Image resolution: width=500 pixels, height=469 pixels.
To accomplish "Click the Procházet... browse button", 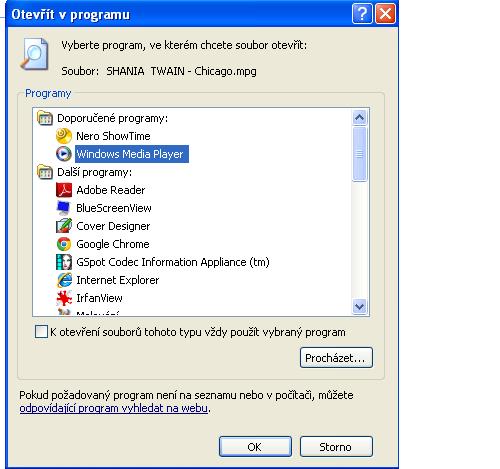I will 336,358.
